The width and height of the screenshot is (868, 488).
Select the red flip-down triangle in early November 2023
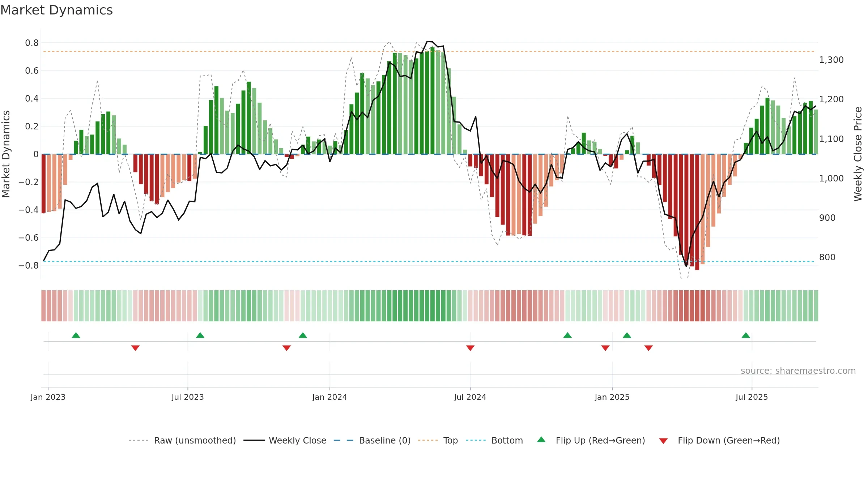[x=286, y=348]
